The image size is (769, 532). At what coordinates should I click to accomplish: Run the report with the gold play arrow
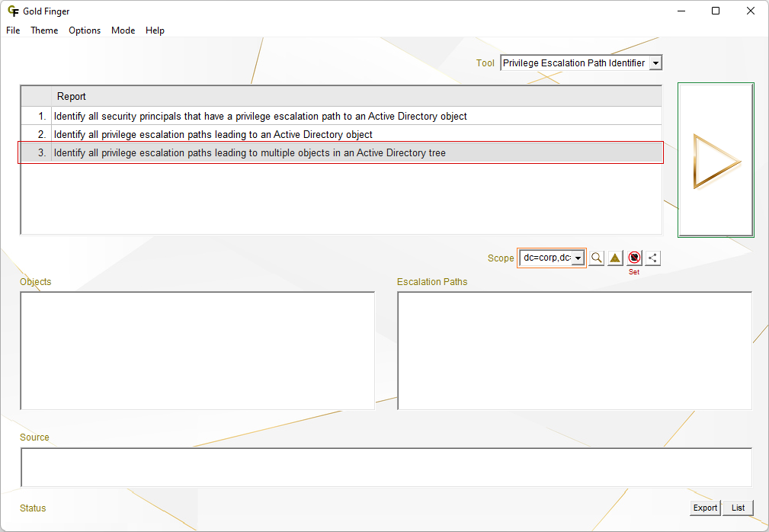[x=716, y=160]
